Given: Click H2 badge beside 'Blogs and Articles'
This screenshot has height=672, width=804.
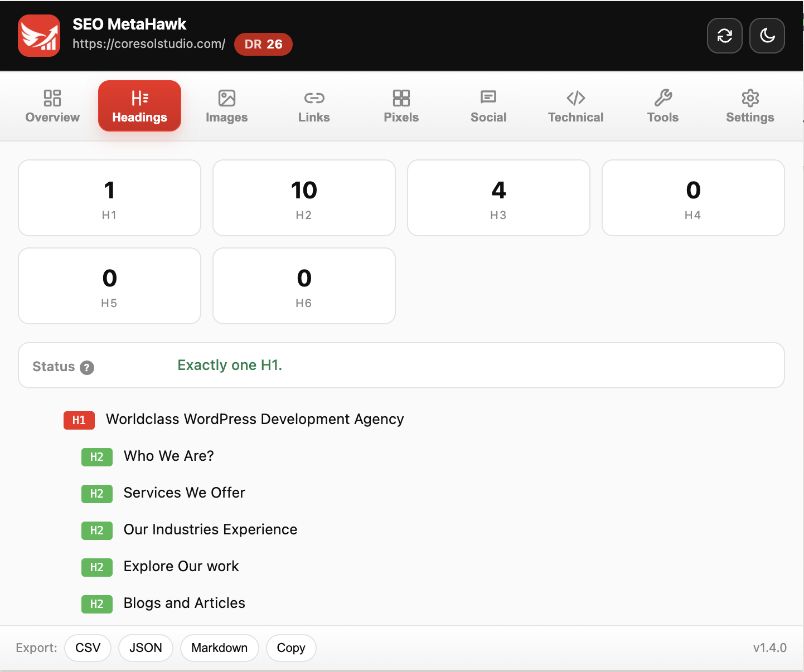Looking at the screenshot, I should click(x=97, y=604).
